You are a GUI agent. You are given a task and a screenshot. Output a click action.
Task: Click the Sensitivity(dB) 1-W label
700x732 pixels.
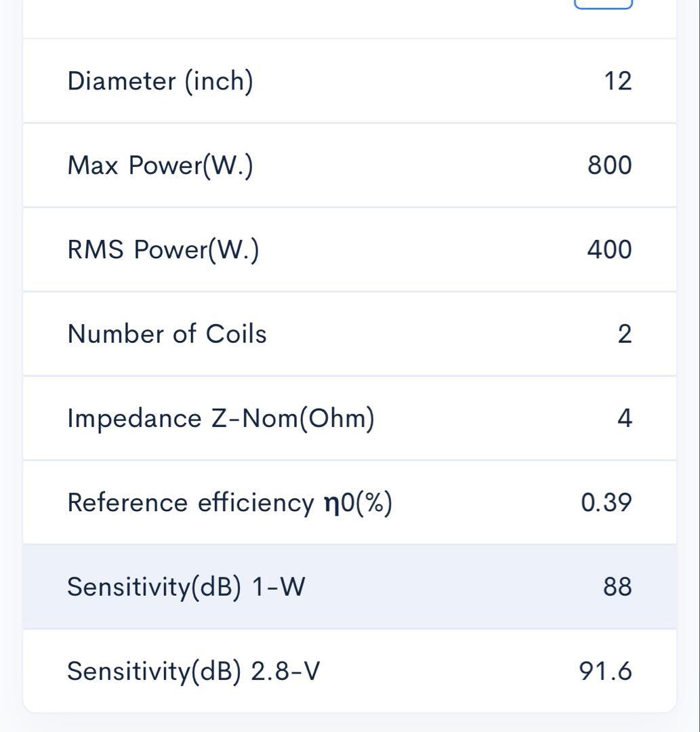[x=186, y=587]
